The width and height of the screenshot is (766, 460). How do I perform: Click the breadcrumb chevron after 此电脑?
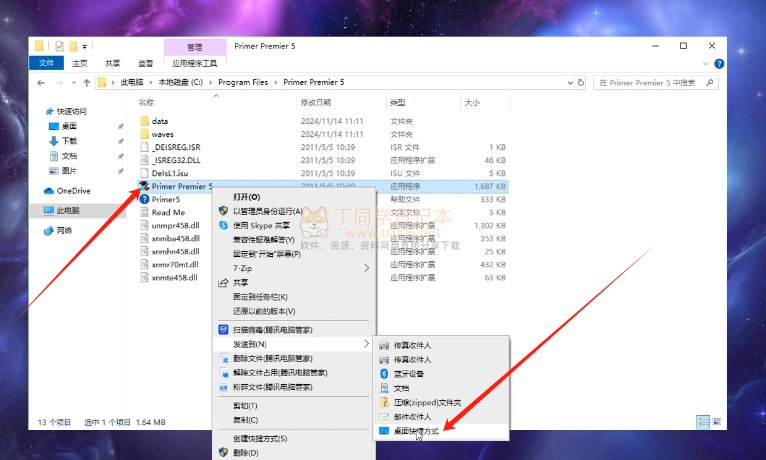151,83
